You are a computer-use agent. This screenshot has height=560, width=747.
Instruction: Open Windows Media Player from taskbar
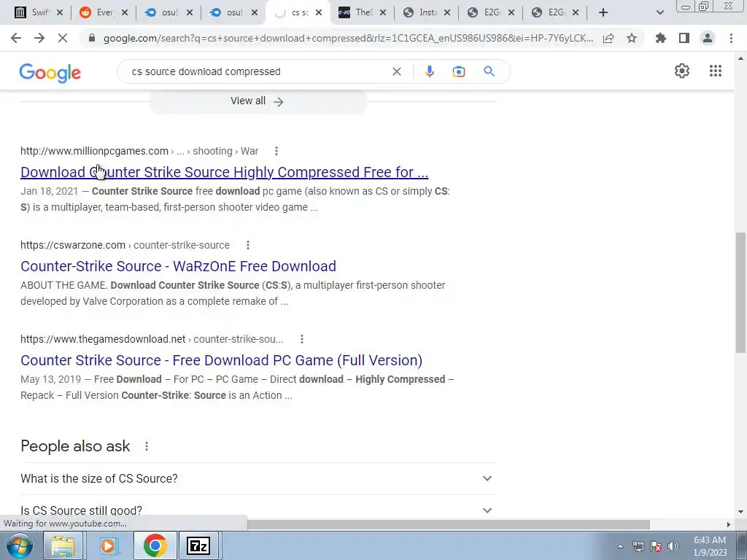[109, 545]
